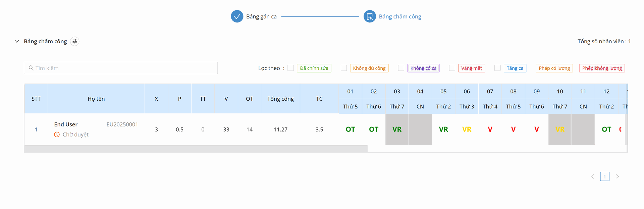Click the Bảng gán ca checkmark step icon

pos(237,16)
